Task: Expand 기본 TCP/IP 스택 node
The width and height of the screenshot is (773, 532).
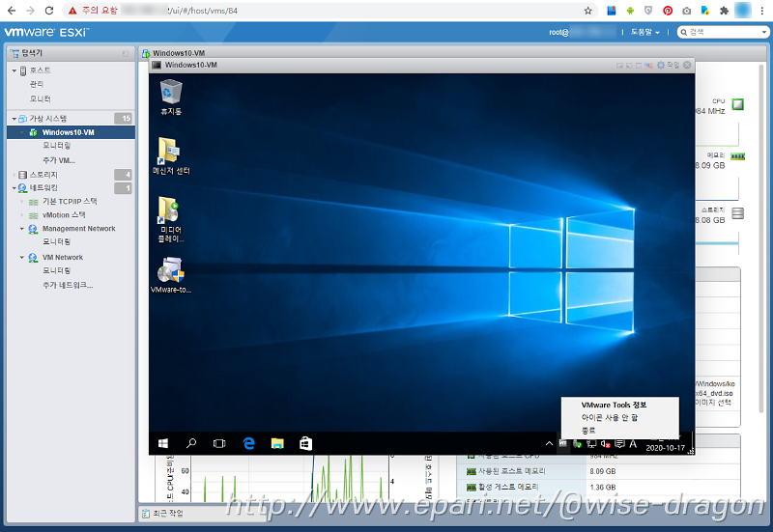Action: click(x=21, y=202)
